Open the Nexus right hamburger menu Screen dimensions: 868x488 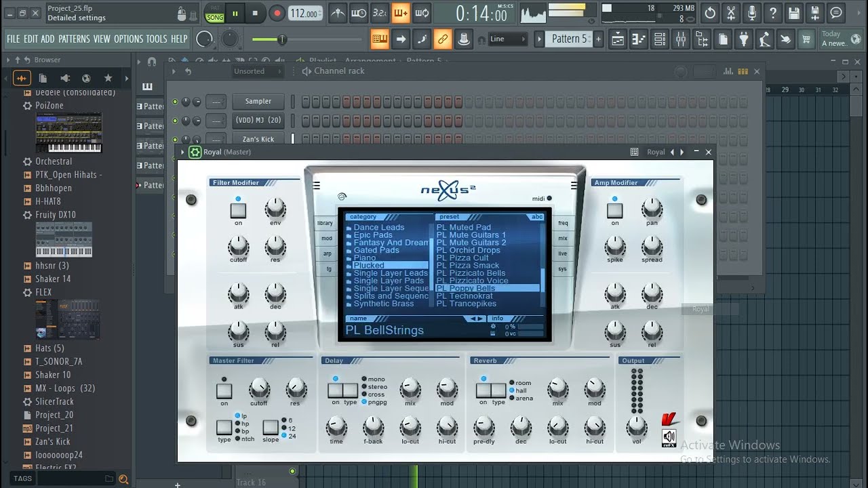pos(574,185)
